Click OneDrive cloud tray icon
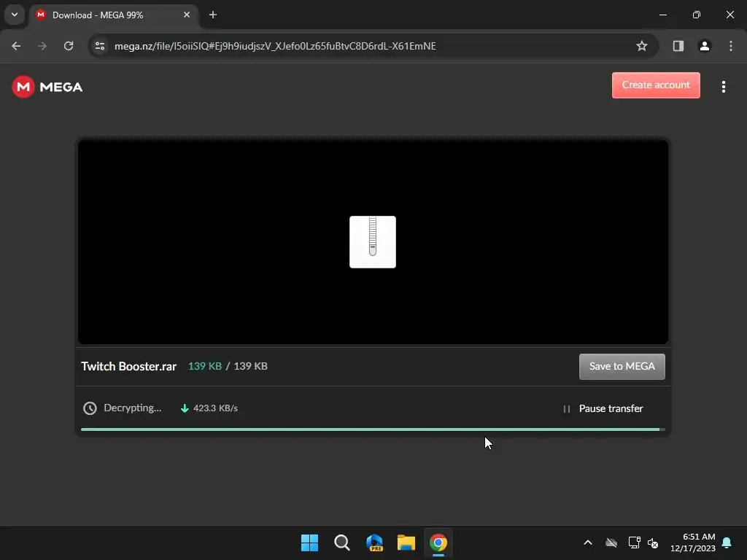Viewport: 747px width, 560px height. [611, 542]
